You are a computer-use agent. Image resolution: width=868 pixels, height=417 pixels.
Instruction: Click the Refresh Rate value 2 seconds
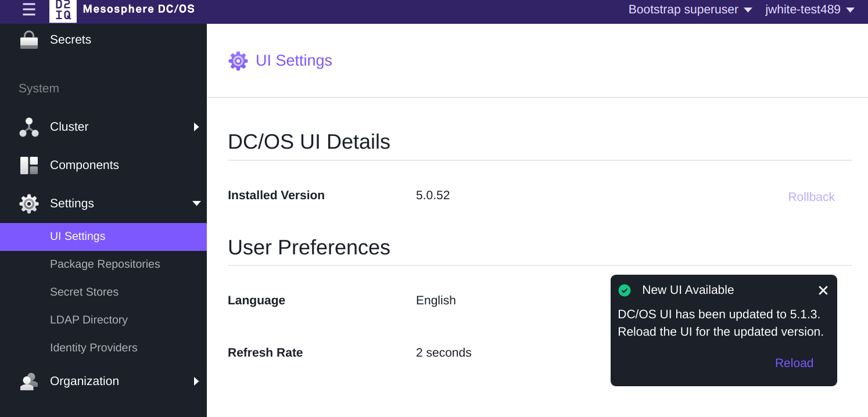click(443, 353)
